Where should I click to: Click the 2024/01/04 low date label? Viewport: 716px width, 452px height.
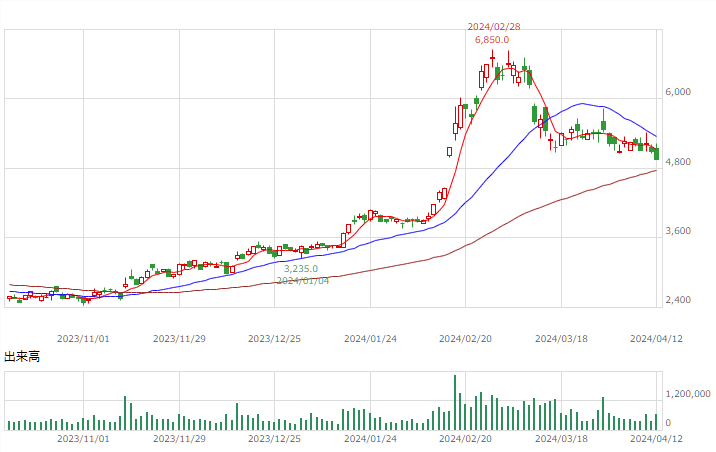click(x=303, y=281)
